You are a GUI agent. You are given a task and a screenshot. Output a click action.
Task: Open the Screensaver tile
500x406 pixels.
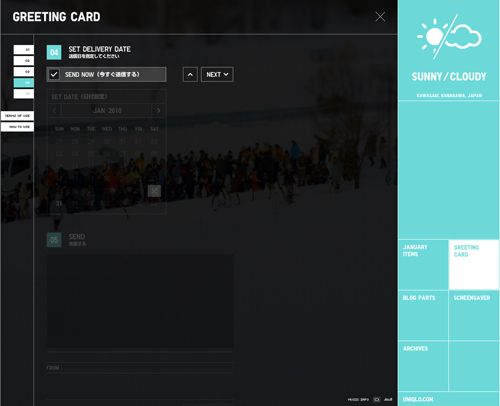[474, 315]
